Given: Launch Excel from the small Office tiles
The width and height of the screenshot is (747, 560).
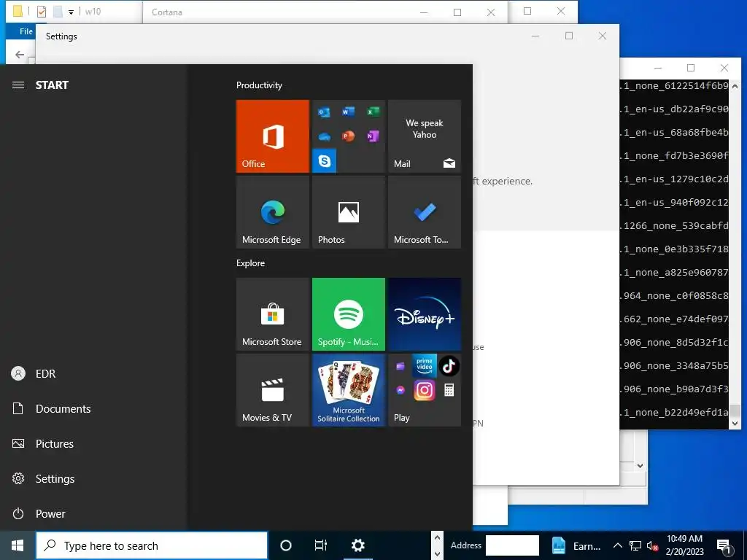Looking at the screenshot, I should 373,112.
